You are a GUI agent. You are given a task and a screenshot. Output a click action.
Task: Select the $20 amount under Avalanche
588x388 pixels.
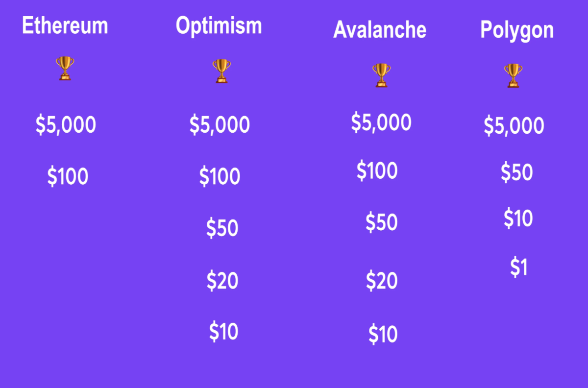click(382, 281)
